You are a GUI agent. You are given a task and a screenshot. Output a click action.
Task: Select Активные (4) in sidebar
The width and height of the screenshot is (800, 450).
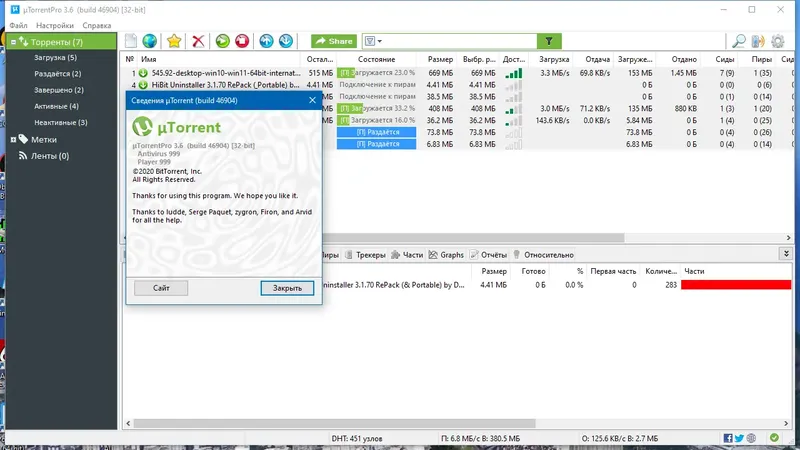tap(56, 106)
